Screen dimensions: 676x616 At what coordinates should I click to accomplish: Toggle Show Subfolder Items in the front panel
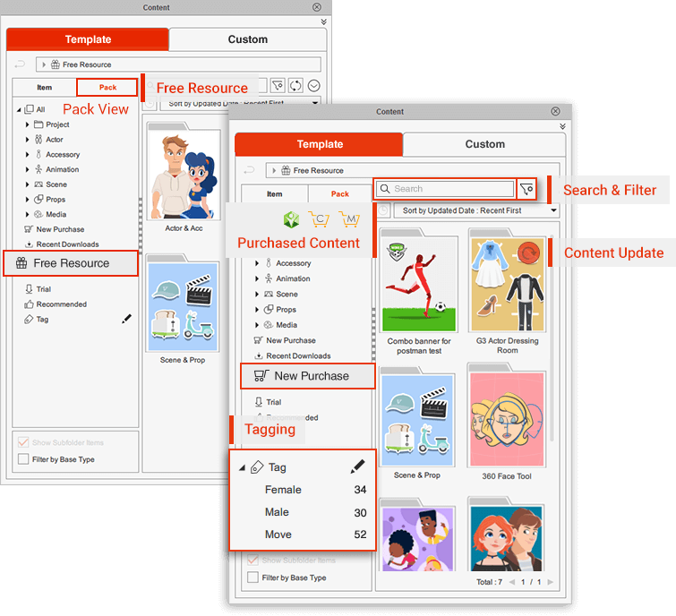tap(253, 560)
